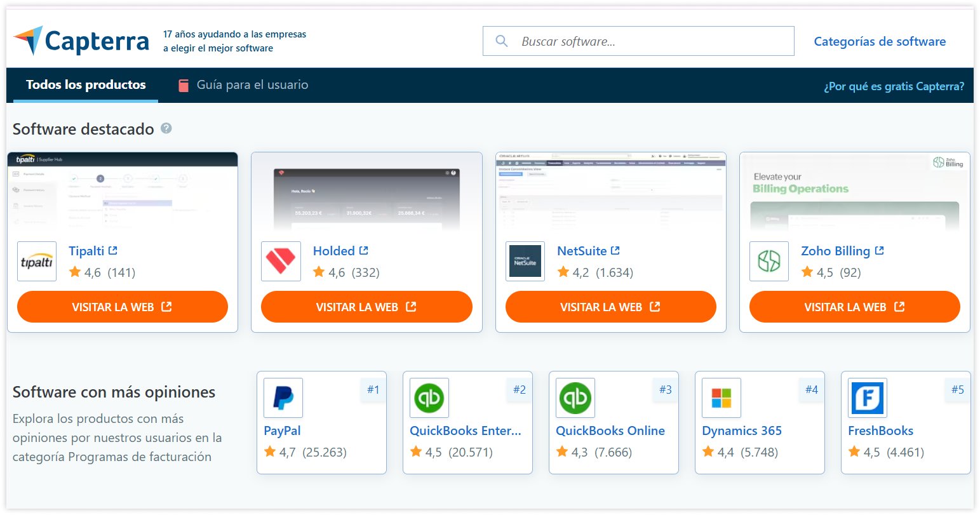Open the Dynamics 365 product link
The width and height of the screenshot is (980, 515).
pyautogui.click(x=742, y=431)
